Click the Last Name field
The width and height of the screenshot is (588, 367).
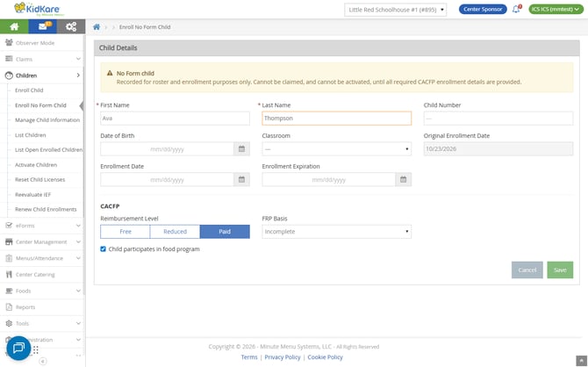337,119
